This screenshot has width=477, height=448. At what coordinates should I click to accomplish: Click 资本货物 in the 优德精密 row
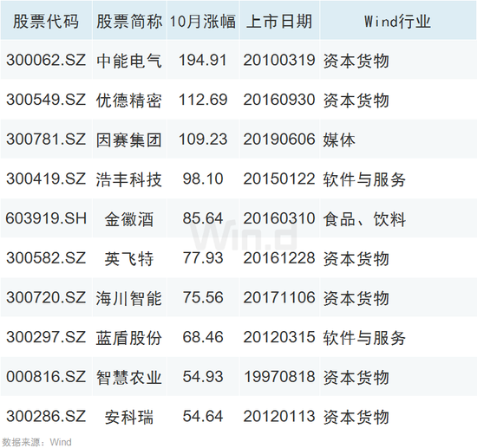356,101
